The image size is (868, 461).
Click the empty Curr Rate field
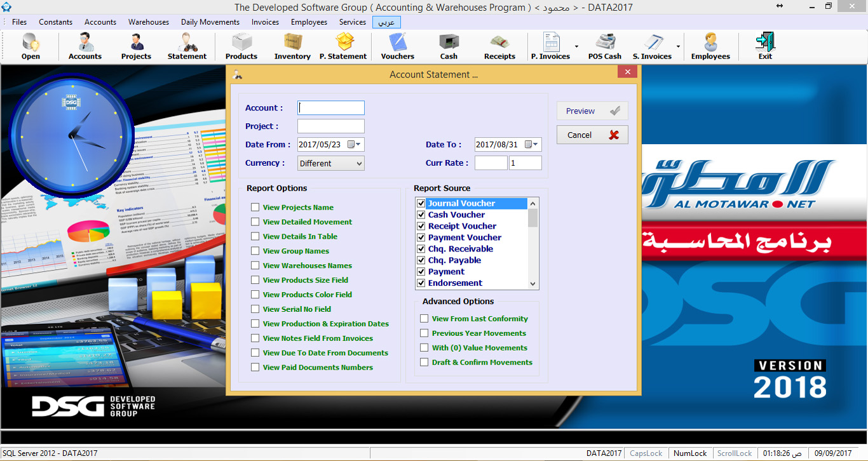[x=491, y=163]
